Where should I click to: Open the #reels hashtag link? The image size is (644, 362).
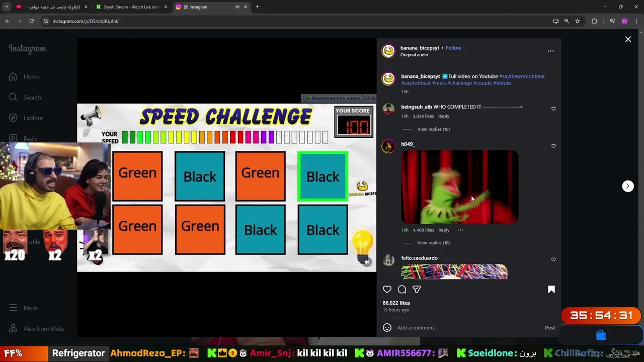(x=439, y=83)
